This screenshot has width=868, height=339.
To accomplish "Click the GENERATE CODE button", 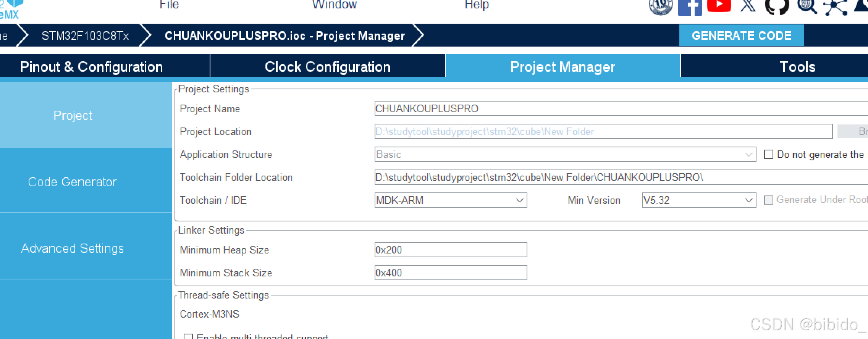I will click(x=741, y=36).
